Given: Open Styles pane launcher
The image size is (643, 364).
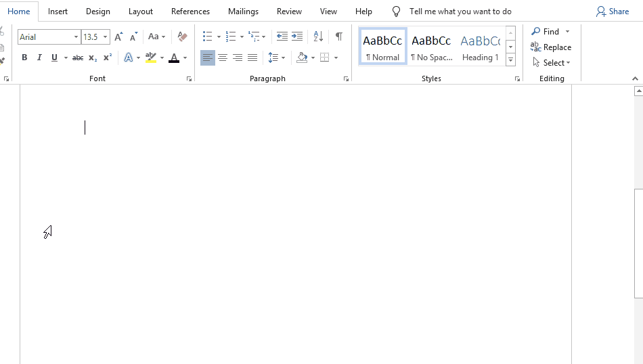Looking at the screenshot, I should point(518,78).
